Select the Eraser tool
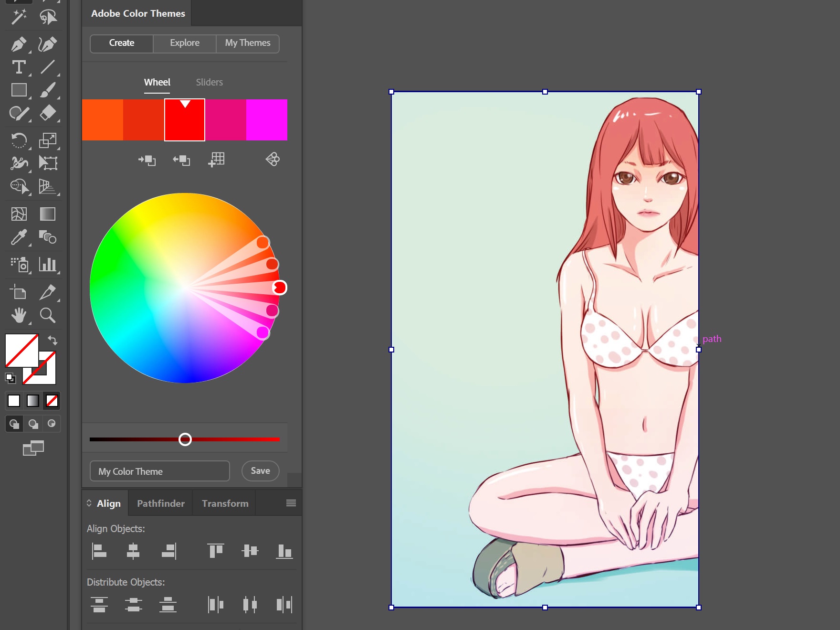Viewport: 840px width, 630px height. [x=48, y=113]
